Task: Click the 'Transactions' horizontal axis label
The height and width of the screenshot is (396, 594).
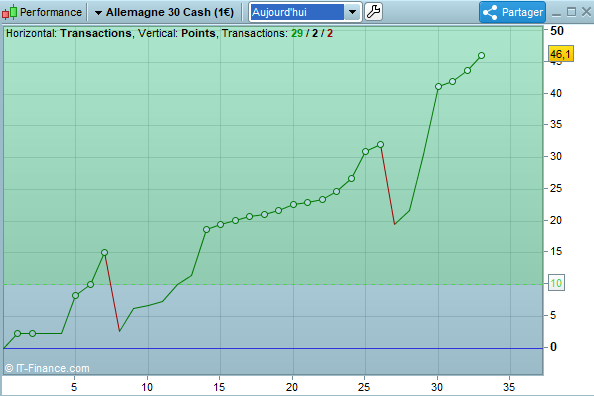Action: (x=96, y=33)
